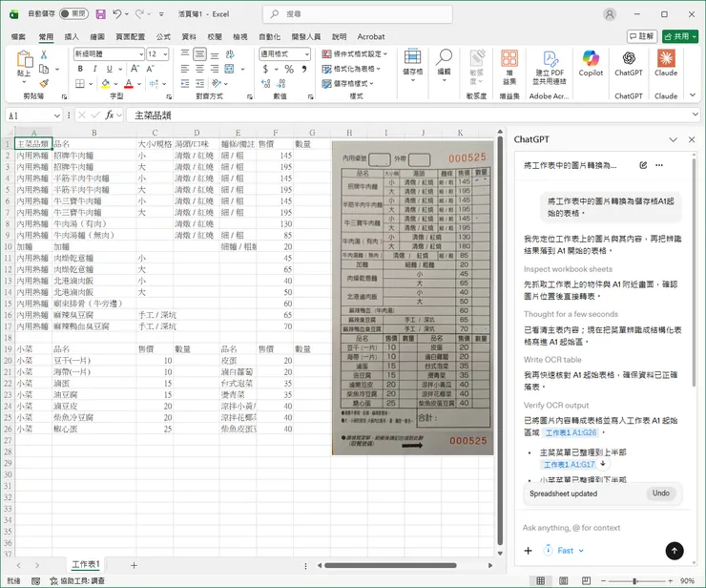
Task: Open Cell Styles dropdown
Action: click(x=347, y=84)
